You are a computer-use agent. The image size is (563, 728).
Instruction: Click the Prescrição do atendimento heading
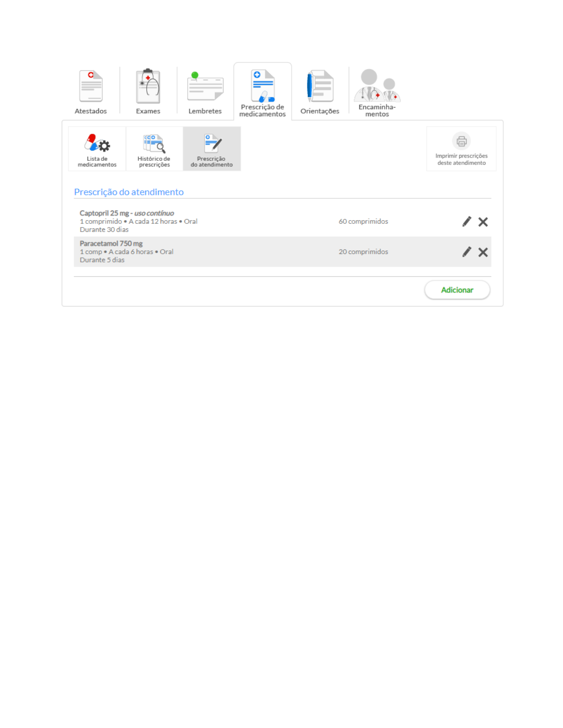tap(129, 192)
